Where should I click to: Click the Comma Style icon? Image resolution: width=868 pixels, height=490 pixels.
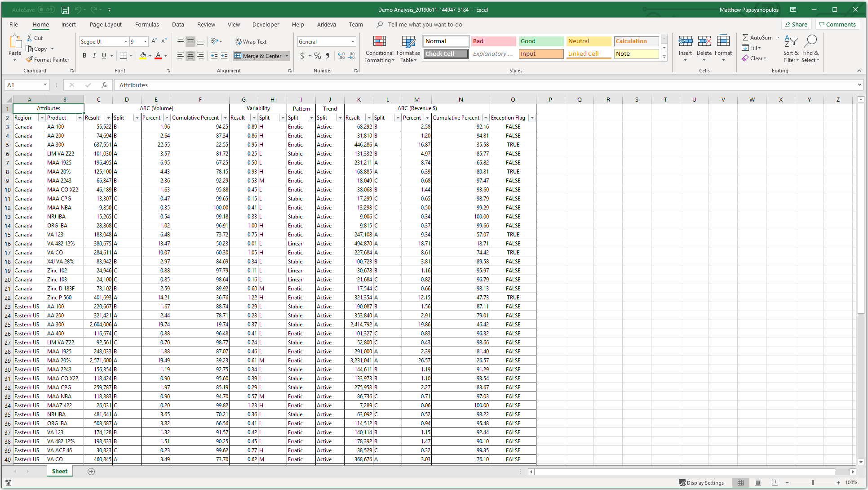click(x=328, y=56)
